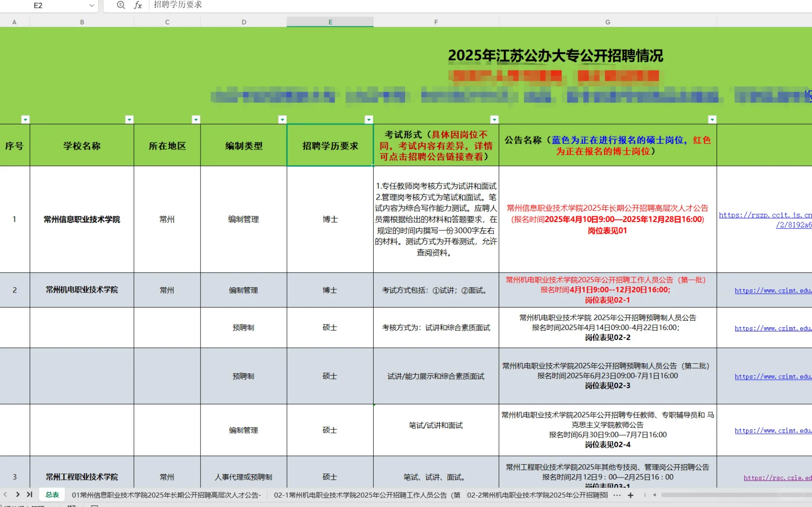This screenshot has width=812, height=507.
Task: Select cell 常州信息职业技术学院 in school column
Action: (82, 219)
